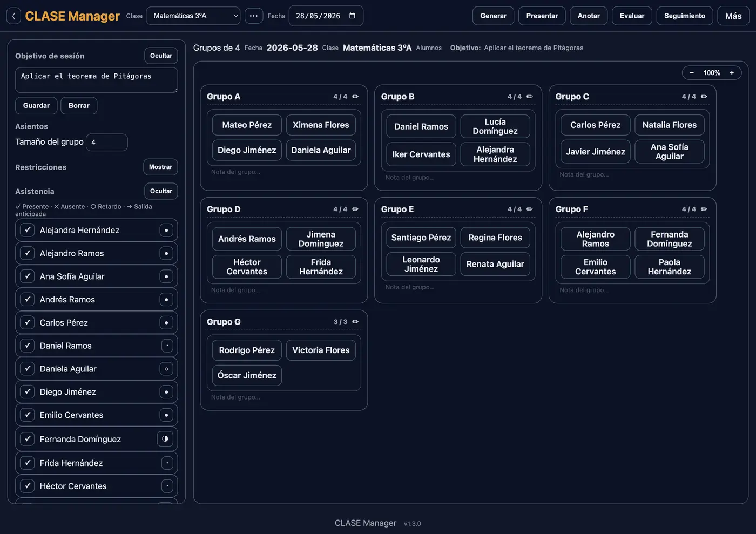The width and height of the screenshot is (756, 534).
Task: Go to Evaluar
Action: 632,16
